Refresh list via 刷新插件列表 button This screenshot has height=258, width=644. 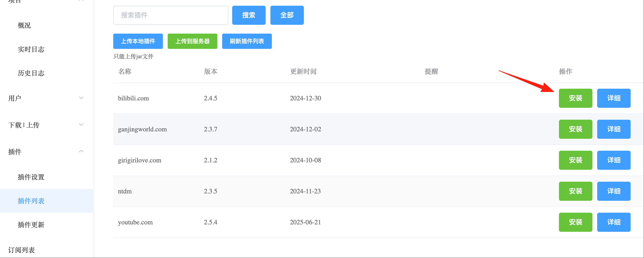tap(247, 41)
